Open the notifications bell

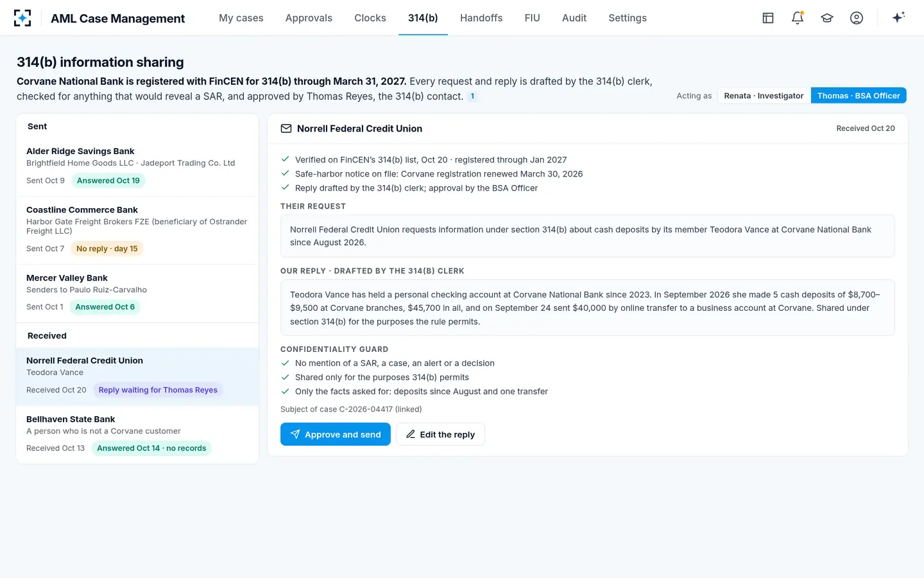798,18
